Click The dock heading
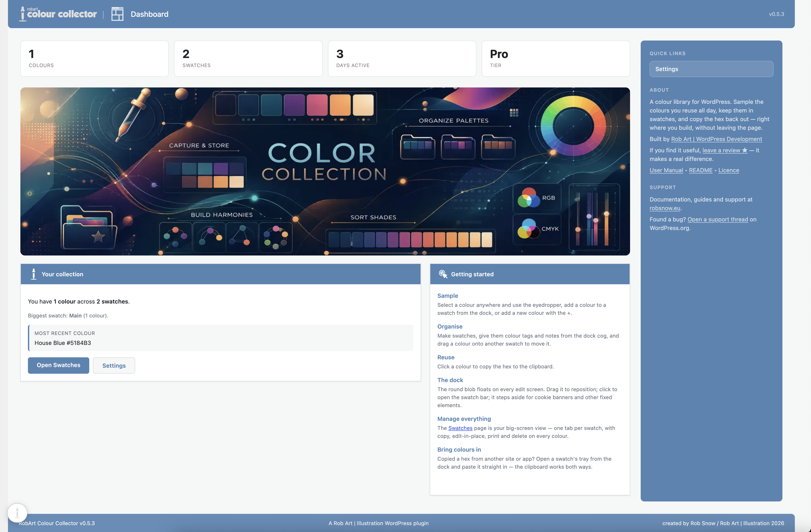The width and height of the screenshot is (811, 532). (x=450, y=380)
